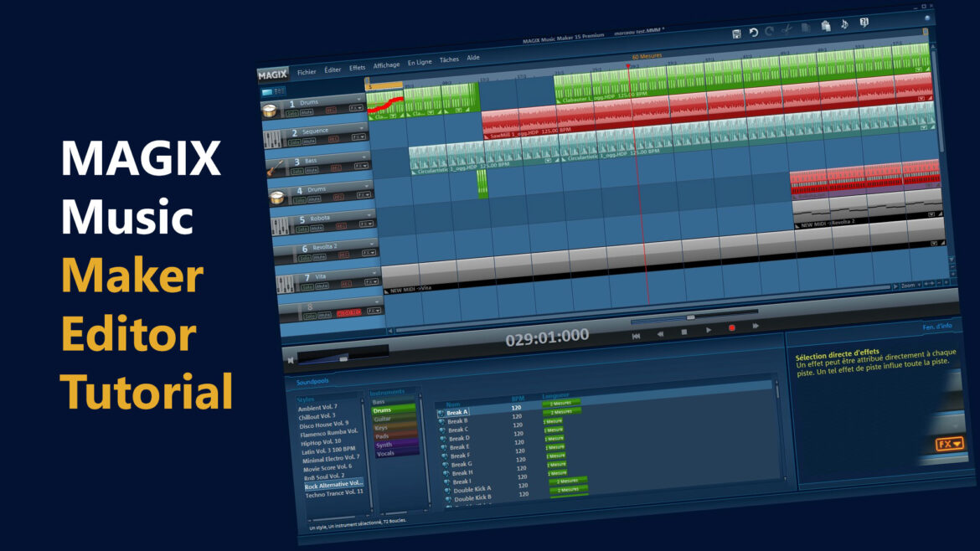Click the drum icon on track 1 Drums

[x=269, y=111]
